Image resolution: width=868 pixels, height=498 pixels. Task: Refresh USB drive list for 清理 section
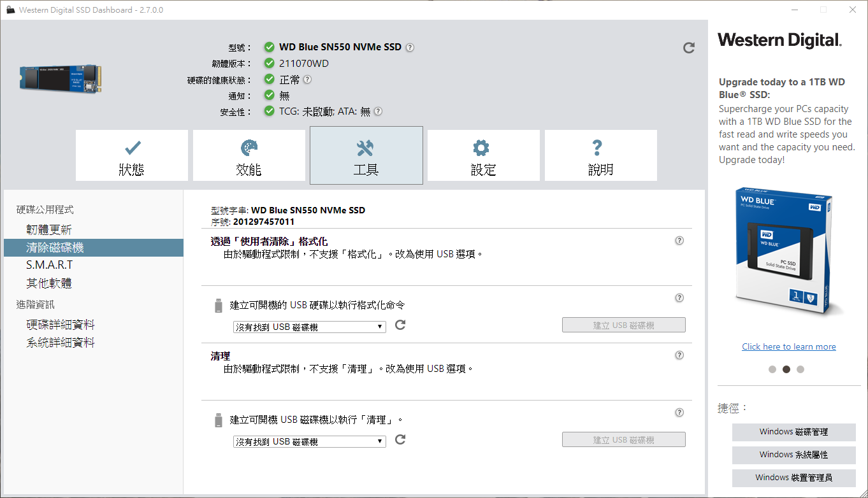(400, 440)
